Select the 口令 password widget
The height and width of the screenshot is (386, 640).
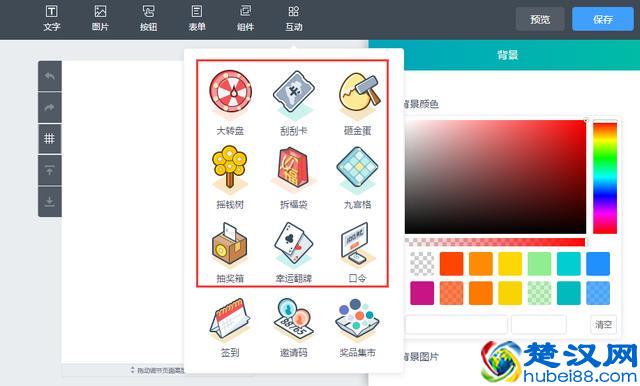358,252
